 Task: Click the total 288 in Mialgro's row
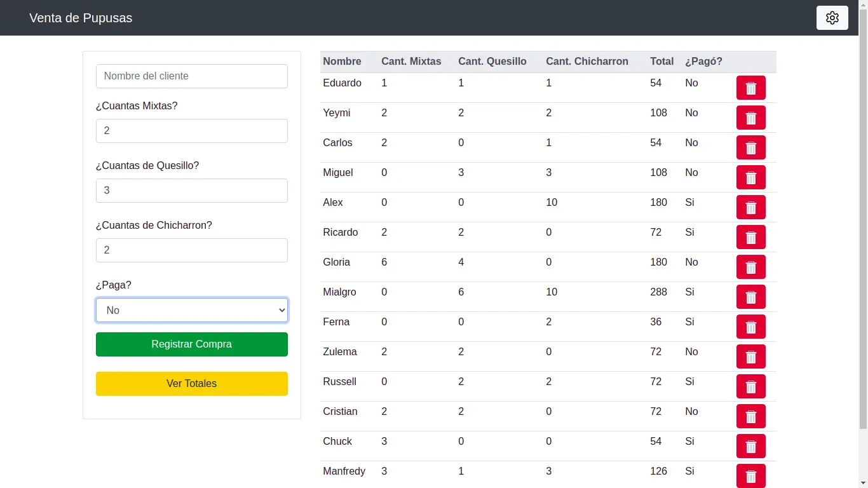point(658,292)
